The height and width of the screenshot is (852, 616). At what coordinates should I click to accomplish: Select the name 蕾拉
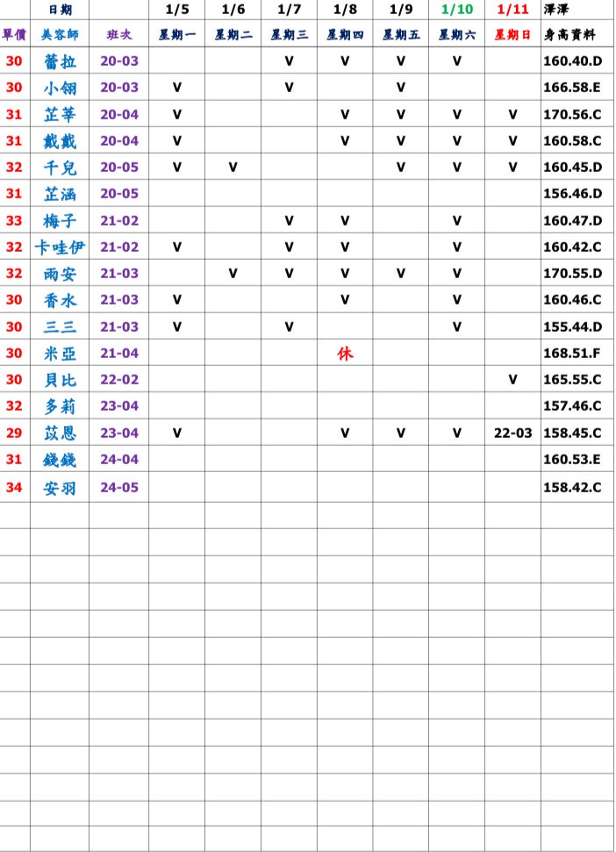point(60,61)
